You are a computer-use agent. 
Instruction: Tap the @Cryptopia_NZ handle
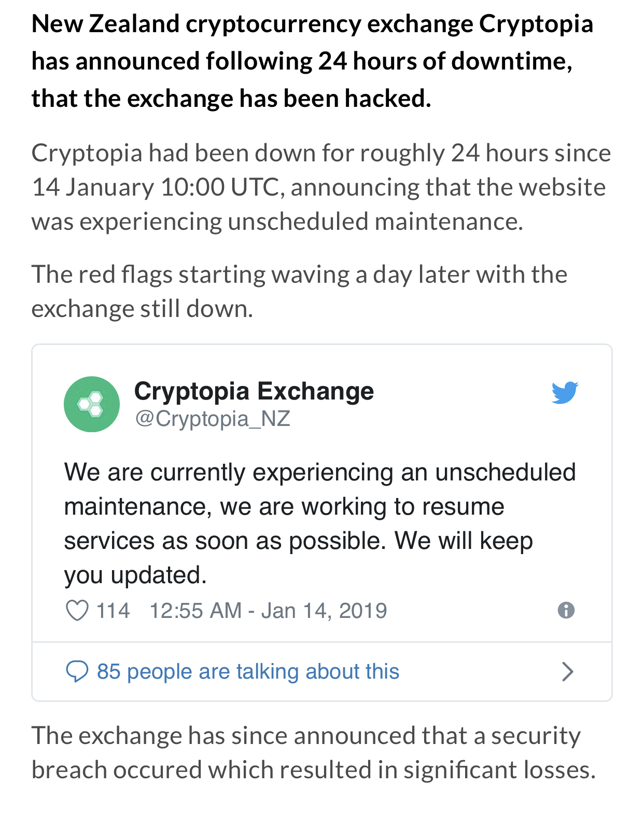tap(213, 419)
